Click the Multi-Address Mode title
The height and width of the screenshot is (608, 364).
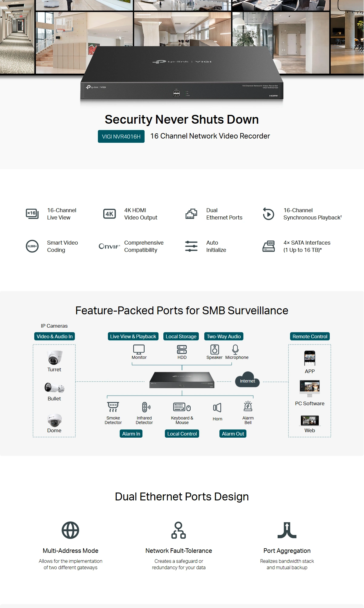tap(71, 551)
